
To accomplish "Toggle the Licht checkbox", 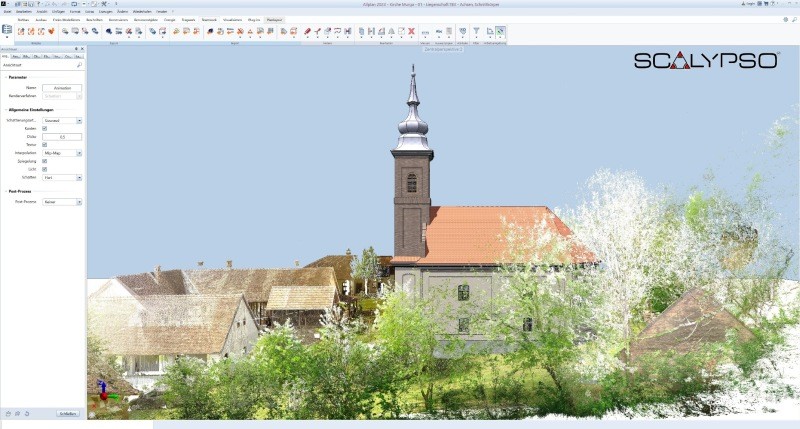I will pos(44,169).
